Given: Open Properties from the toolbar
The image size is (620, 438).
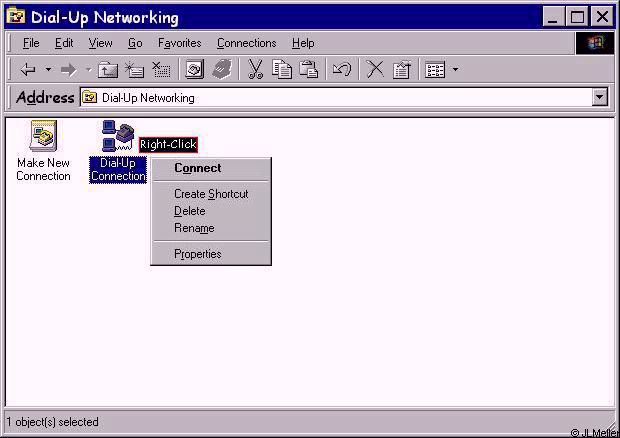Looking at the screenshot, I should [402, 70].
